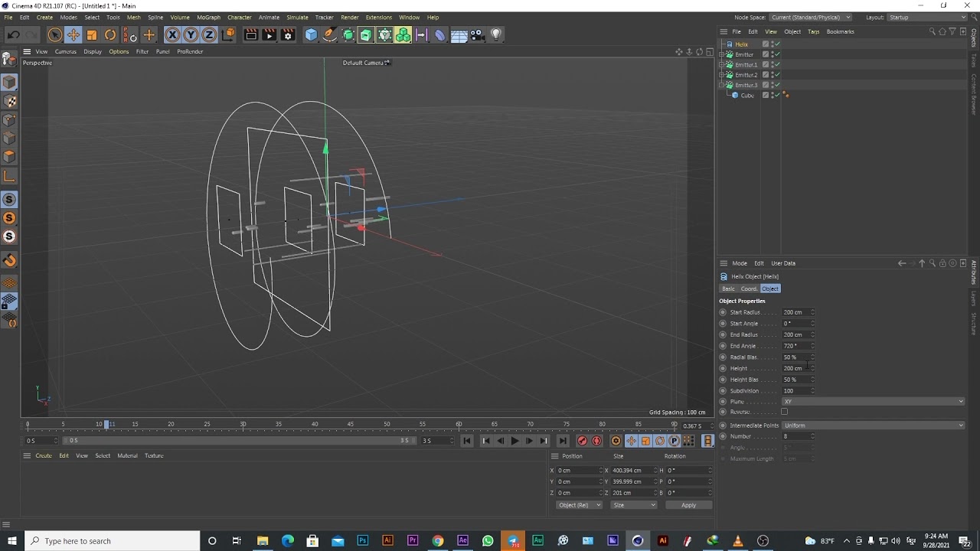Select the Cube child object
Image resolution: width=980 pixels, height=551 pixels.
[x=747, y=95]
